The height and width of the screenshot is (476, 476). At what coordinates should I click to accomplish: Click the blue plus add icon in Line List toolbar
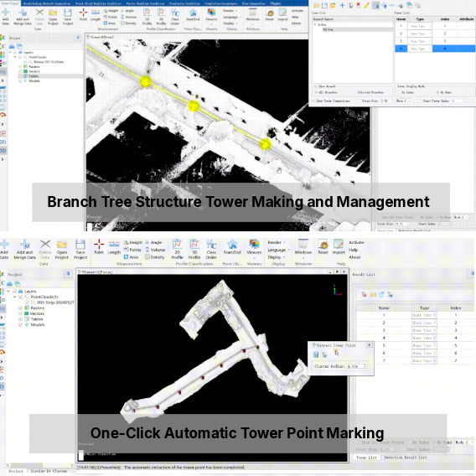pyautogui.click(x=342, y=5)
